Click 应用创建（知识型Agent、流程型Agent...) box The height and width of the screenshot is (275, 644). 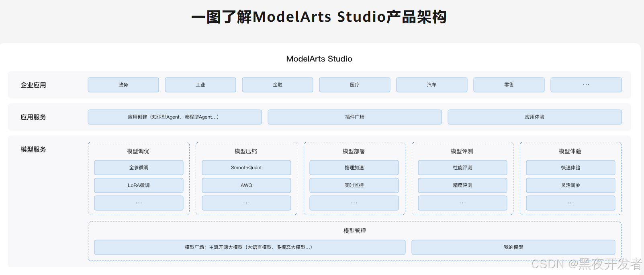[x=175, y=117]
